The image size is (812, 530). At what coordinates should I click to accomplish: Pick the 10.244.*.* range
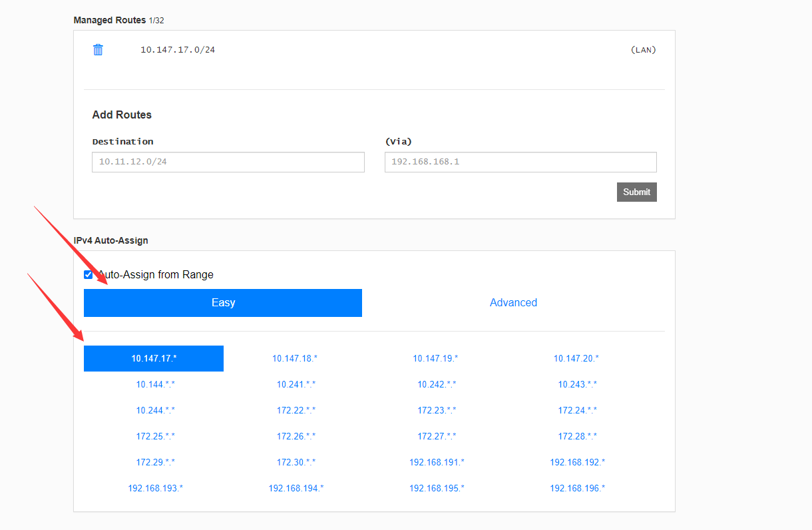(156, 410)
